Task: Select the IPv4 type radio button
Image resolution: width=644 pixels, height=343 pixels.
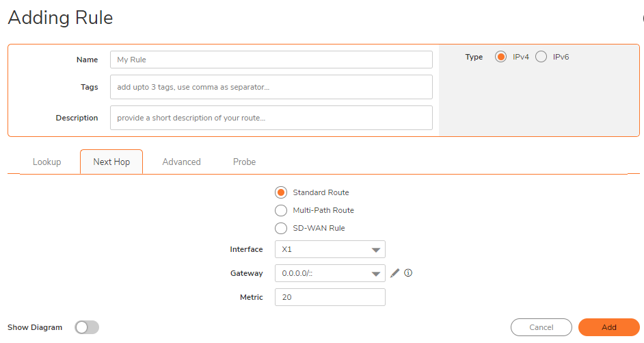Action: tap(500, 57)
